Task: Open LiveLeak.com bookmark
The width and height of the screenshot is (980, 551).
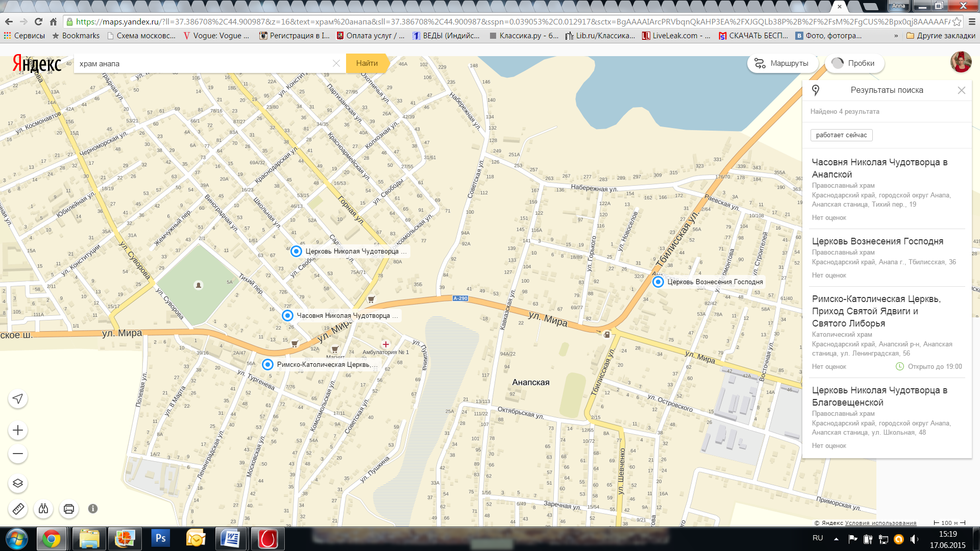Action: click(x=676, y=36)
